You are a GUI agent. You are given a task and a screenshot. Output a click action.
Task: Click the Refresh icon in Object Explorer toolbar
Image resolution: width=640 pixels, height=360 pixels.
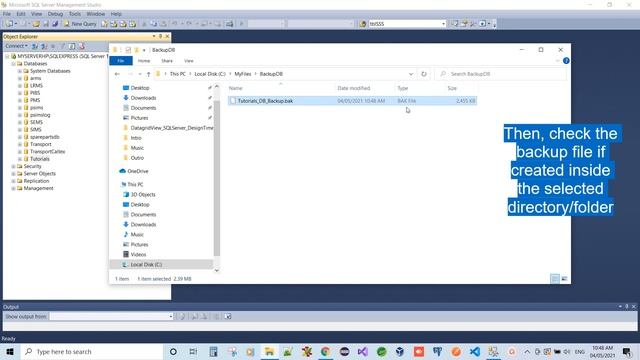click(72, 46)
